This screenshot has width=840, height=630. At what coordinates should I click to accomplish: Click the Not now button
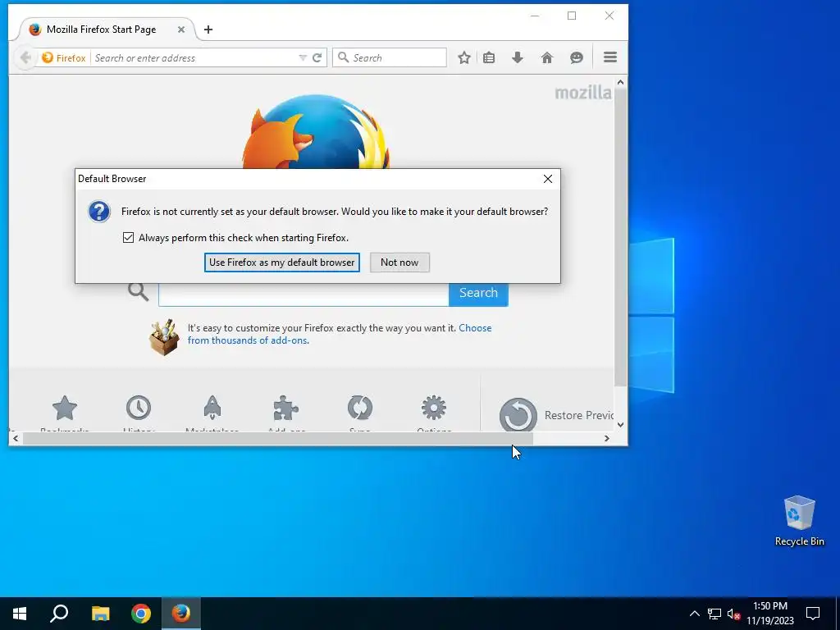point(399,262)
